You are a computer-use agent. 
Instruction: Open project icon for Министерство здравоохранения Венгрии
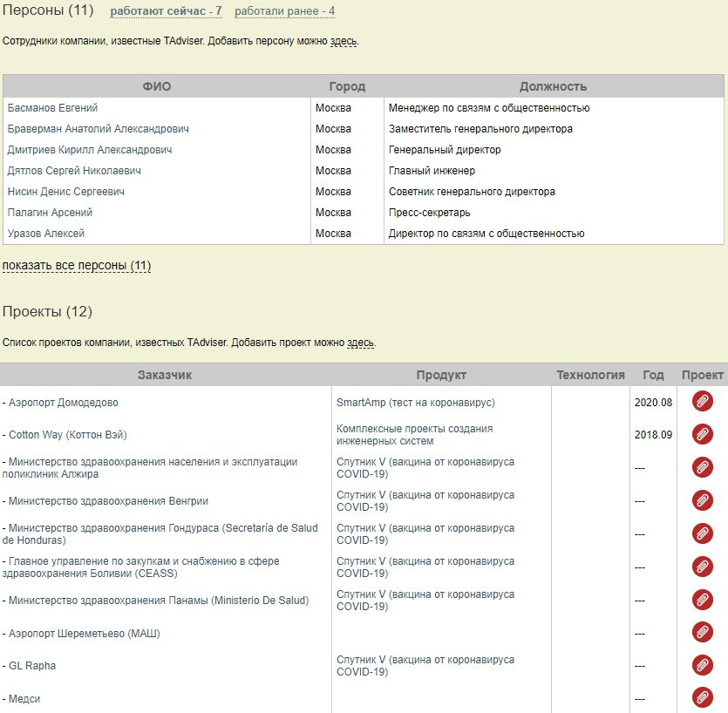(702, 500)
